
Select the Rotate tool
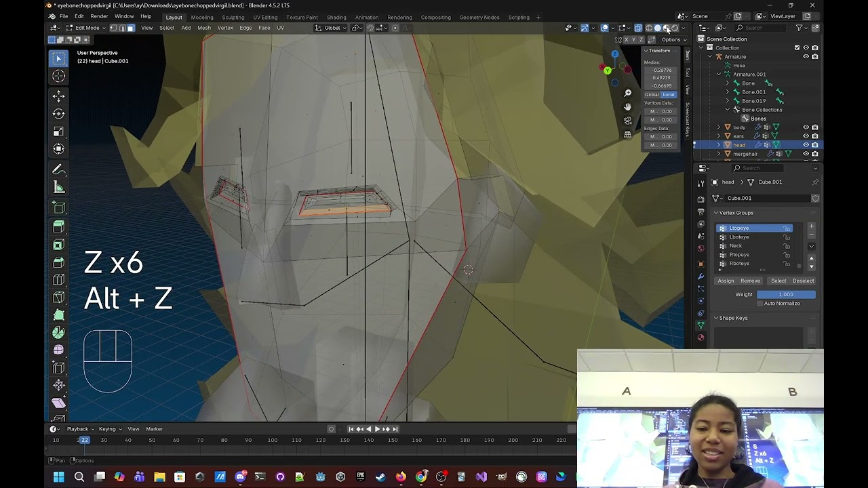coord(59,114)
